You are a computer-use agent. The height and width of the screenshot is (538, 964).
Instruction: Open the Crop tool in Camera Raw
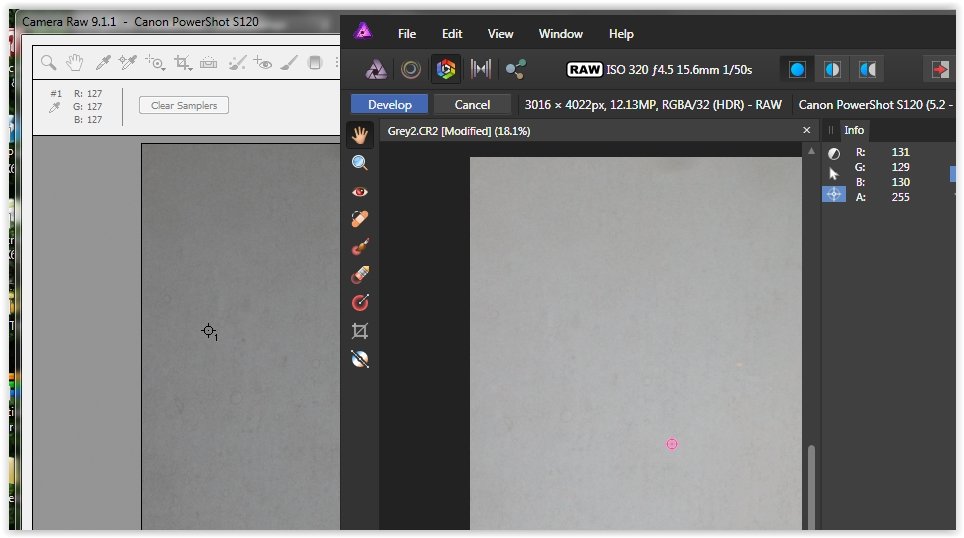point(183,63)
